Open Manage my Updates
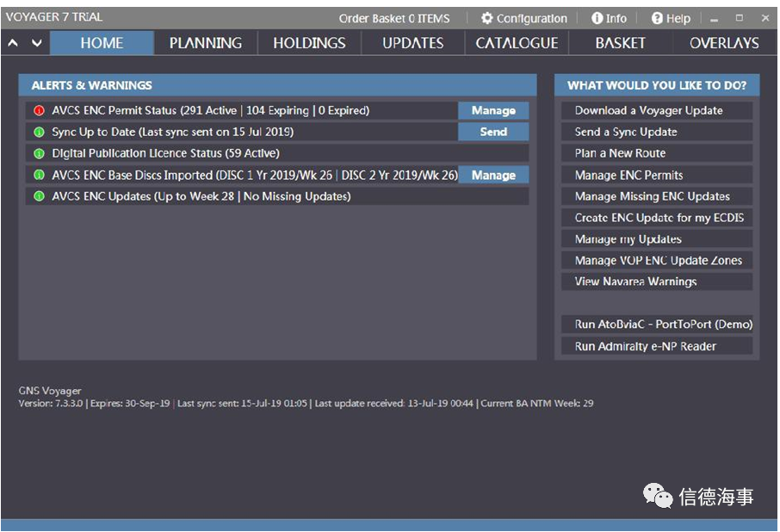Viewport: 780px width, 532px height. [657, 238]
